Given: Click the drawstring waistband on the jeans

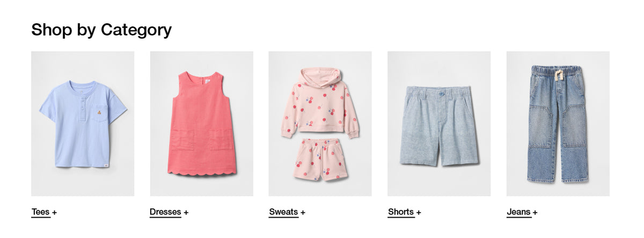Looking at the screenshot, I should pyautogui.click(x=557, y=72).
